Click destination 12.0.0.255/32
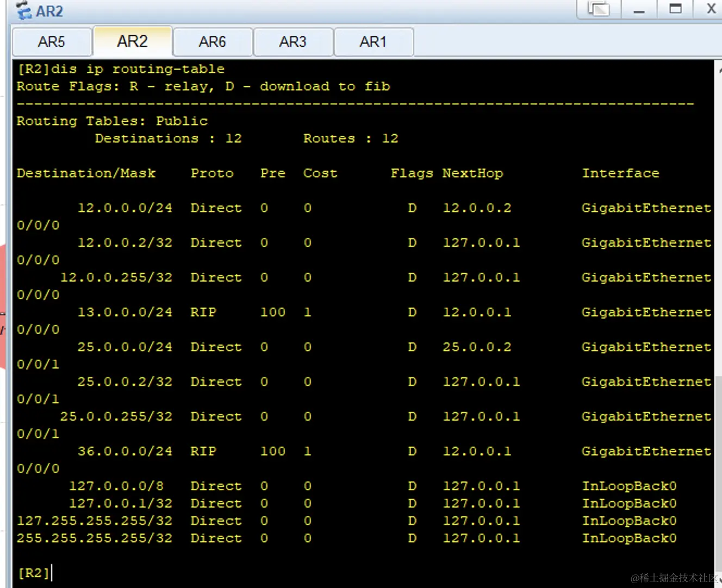The width and height of the screenshot is (722, 588). pos(116,277)
